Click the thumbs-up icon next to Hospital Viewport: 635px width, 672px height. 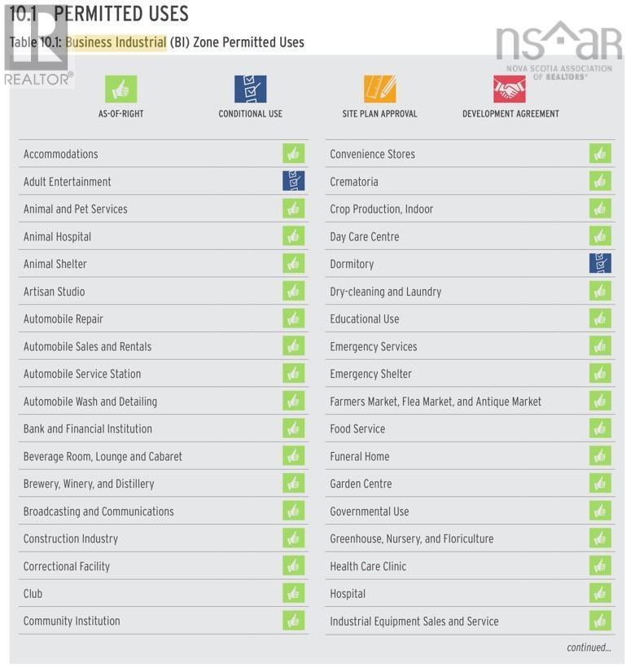coord(600,593)
